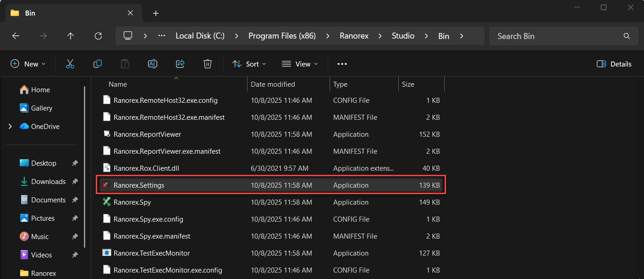This screenshot has height=279, width=644.
Task: Go up one folder level
Action: pos(71,36)
